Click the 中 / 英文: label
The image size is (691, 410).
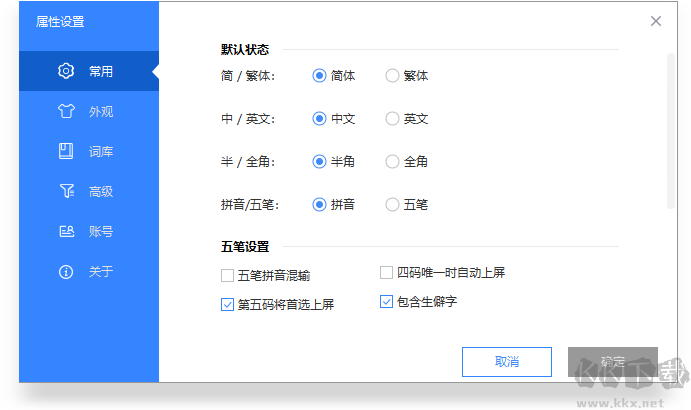coord(248,119)
